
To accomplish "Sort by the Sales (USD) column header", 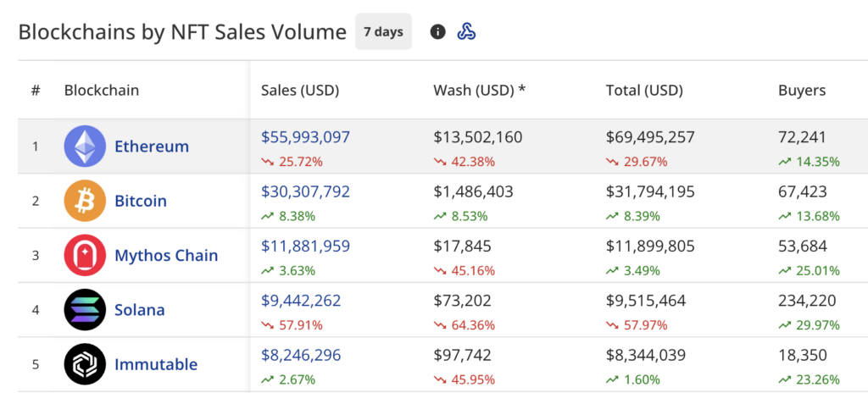I will (300, 91).
